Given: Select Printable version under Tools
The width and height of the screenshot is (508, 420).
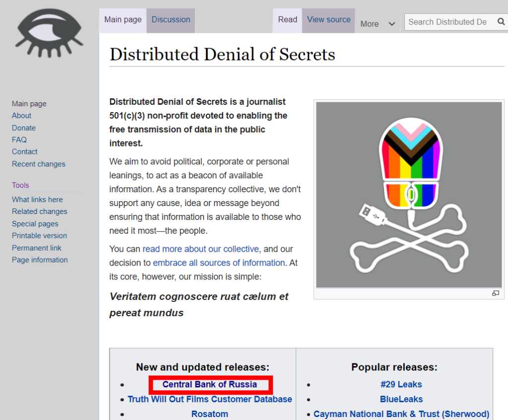Looking at the screenshot, I should (39, 235).
